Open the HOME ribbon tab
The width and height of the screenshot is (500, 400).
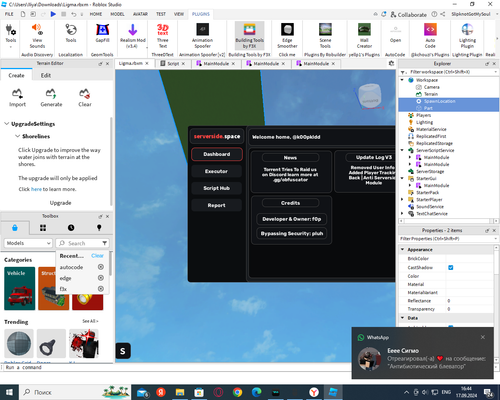tap(96, 14)
